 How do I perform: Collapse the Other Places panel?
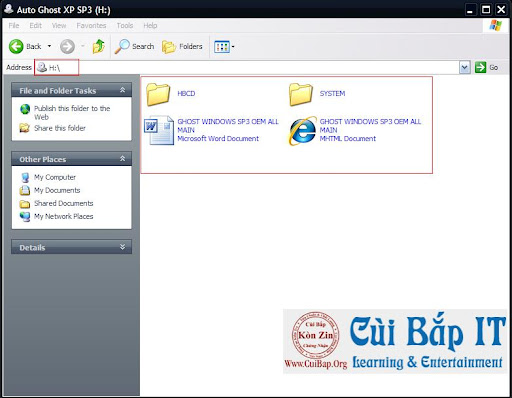point(122,159)
